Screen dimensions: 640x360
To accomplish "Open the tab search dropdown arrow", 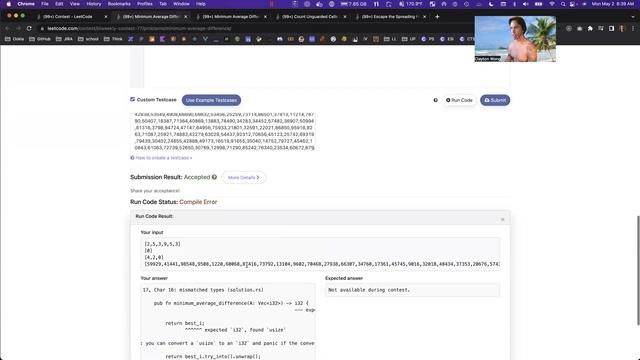I will pyautogui.click(x=633, y=17).
